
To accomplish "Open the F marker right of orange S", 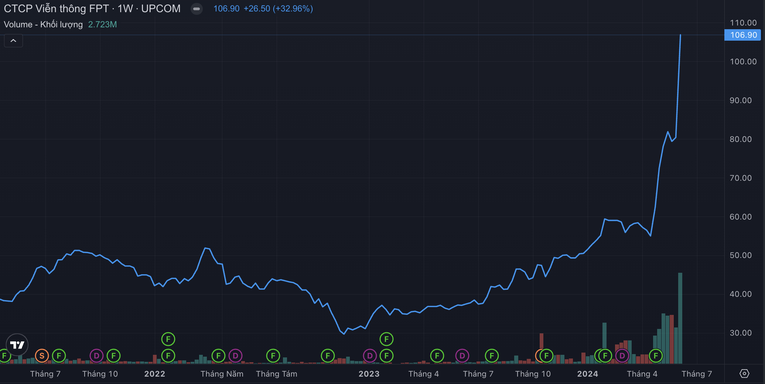I will coord(59,356).
